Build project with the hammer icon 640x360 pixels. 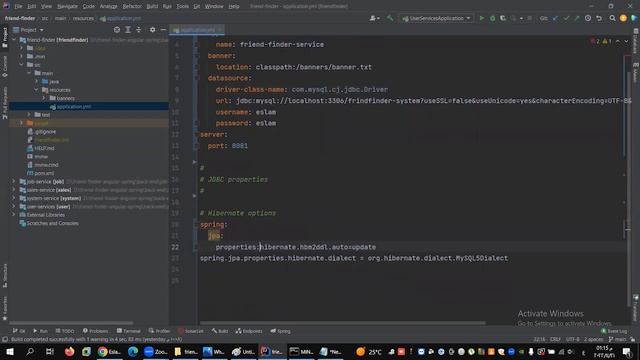pyautogui.click(x=390, y=18)
